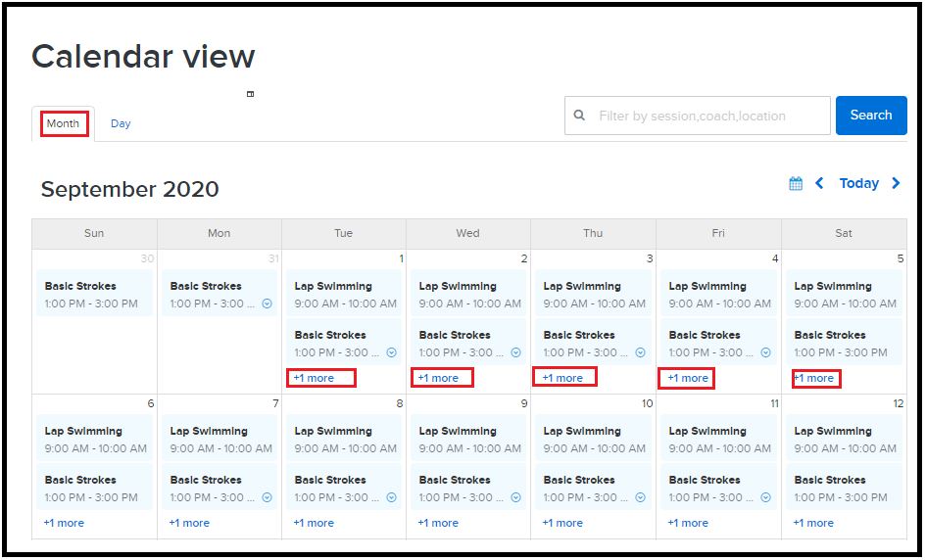
Task: Click the session filter input field
Action: tap(698, 116)
